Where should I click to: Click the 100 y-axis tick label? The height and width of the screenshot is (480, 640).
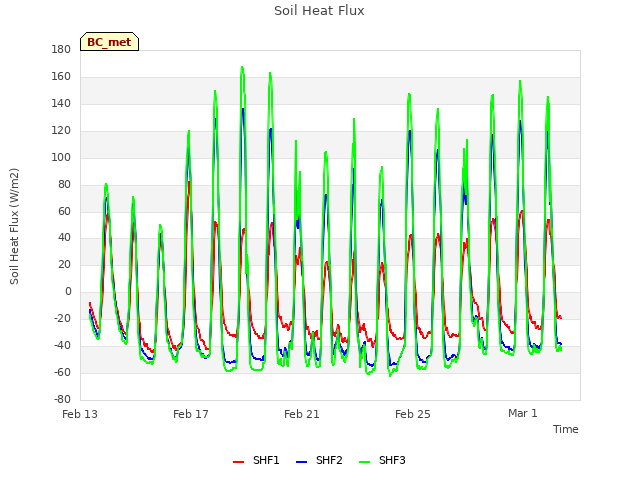[61, 158]
